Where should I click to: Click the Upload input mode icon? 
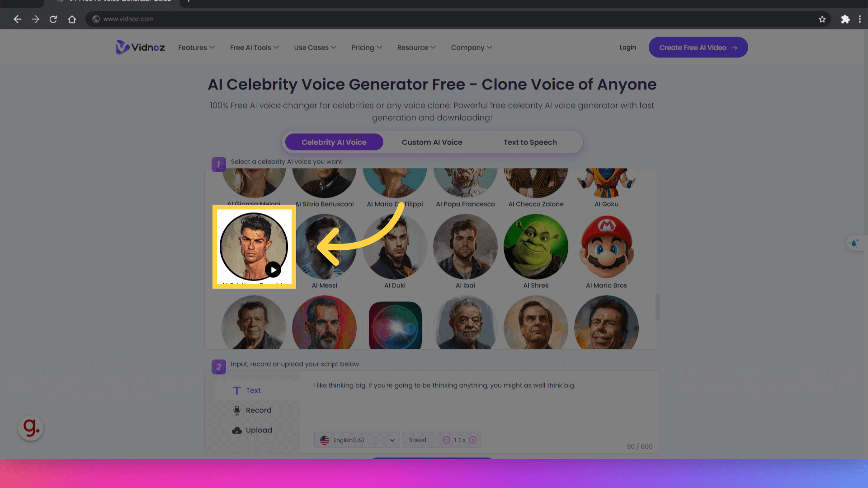click(237, 430)
